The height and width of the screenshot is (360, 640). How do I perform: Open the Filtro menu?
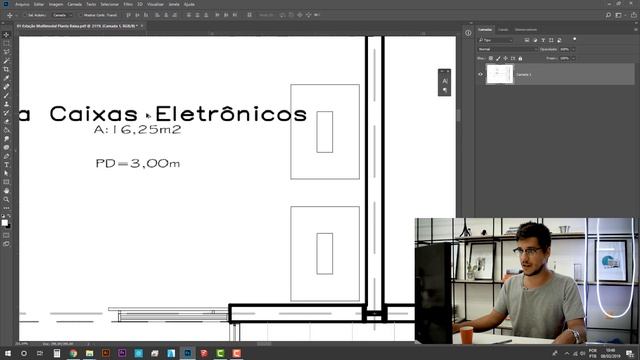128,4
